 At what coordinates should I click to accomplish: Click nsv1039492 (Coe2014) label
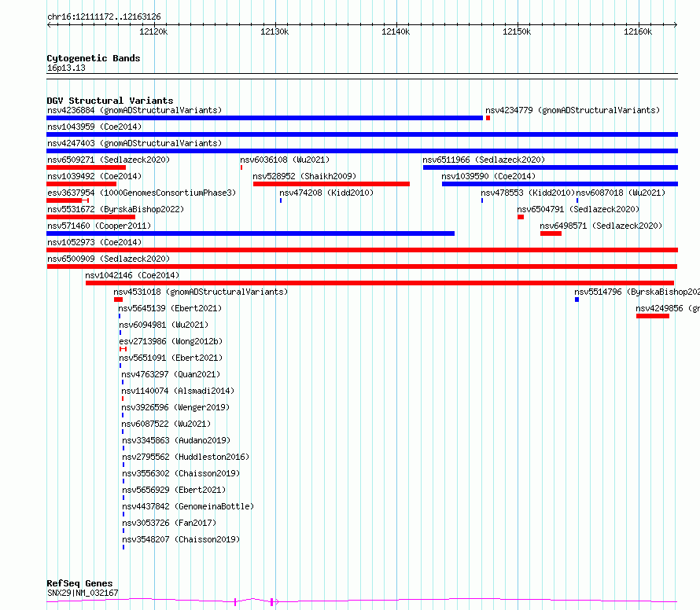tap(94, 176)
